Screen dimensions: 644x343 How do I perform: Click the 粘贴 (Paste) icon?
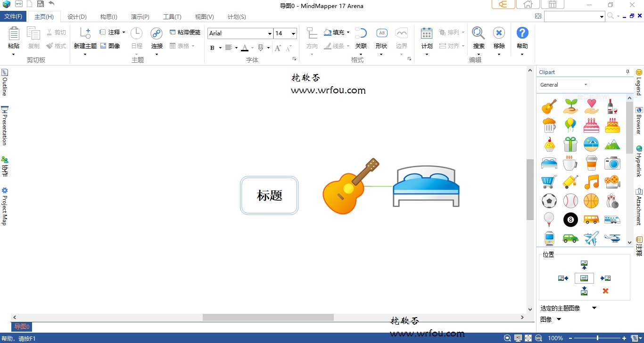tap(14, 33)
